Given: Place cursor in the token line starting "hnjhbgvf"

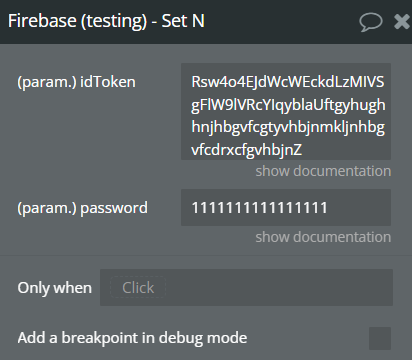Looking at the screenshot, I should click(288, 127).
